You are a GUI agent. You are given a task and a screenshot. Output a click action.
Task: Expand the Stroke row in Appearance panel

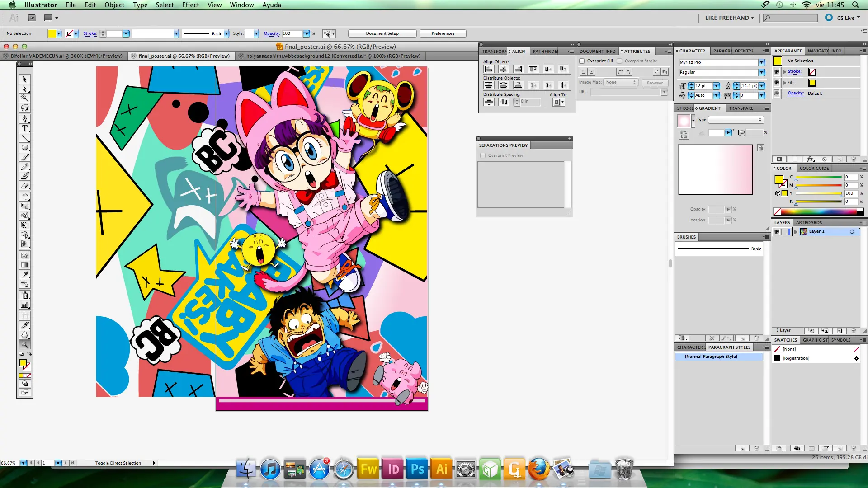click(785, 72)
